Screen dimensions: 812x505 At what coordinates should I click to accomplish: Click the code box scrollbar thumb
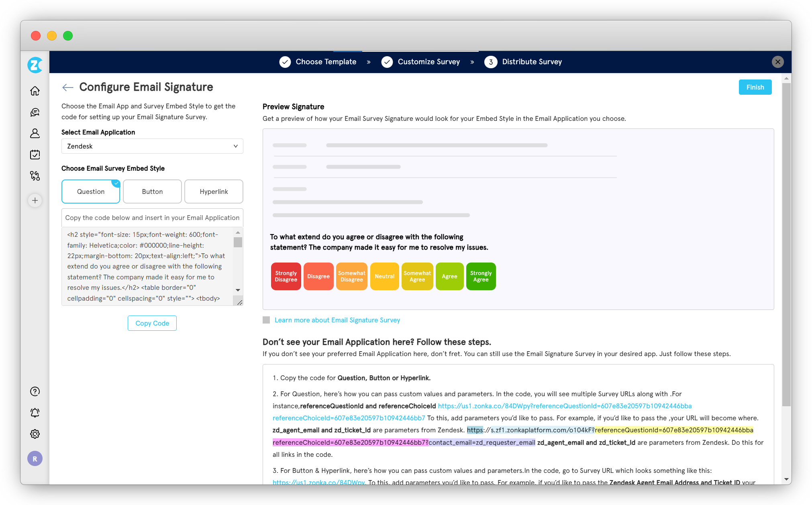coord(238,242)
